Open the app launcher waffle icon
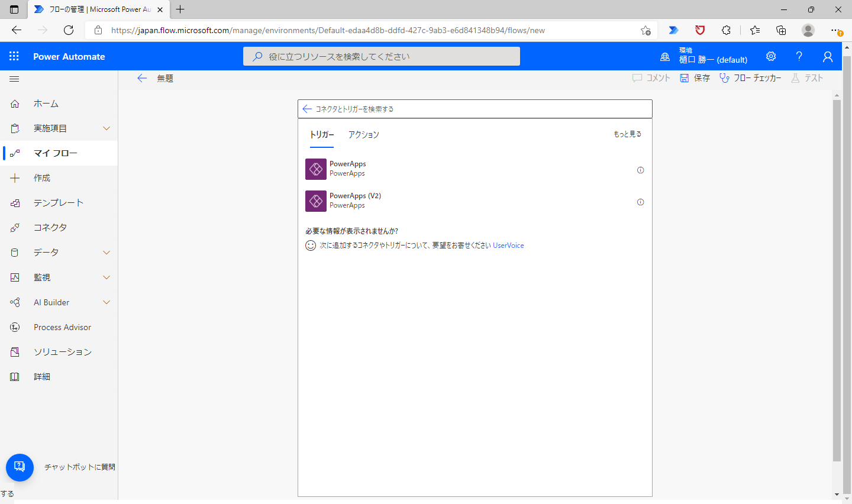This screenshot has height=504, width=852. pos(14,56)
